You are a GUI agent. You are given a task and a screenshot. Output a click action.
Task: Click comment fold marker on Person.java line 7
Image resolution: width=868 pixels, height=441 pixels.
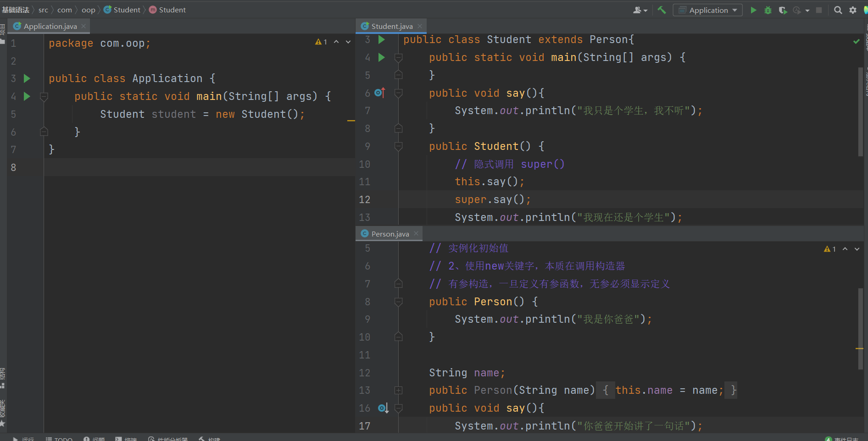[399, 284]
